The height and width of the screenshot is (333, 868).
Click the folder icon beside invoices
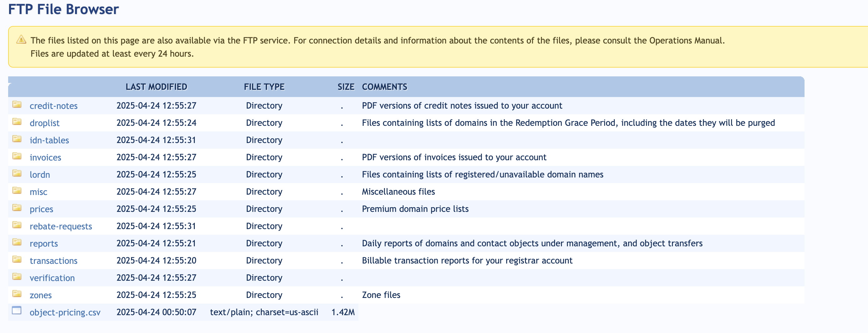tap(17, 156)
